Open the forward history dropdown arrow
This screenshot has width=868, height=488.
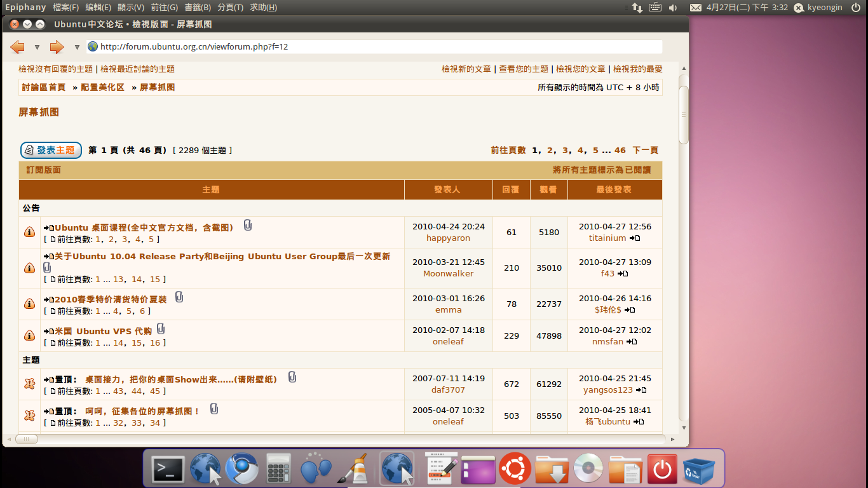click(x=77, y=47)
